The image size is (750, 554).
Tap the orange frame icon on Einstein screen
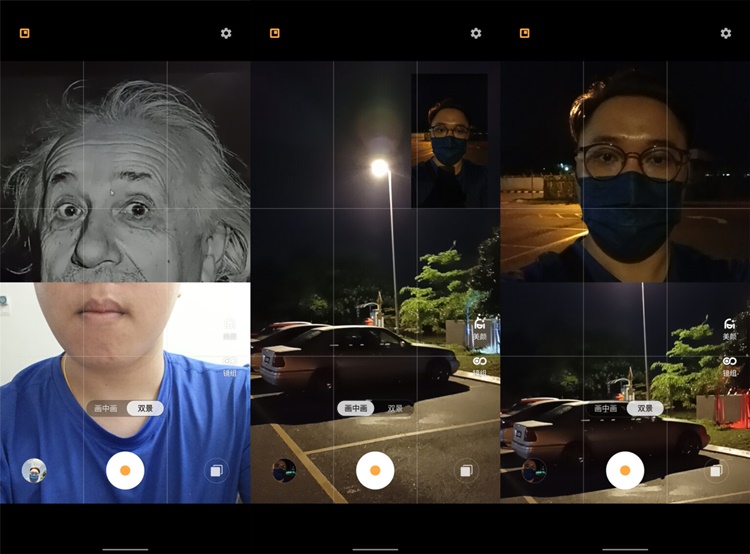[24, 33]
